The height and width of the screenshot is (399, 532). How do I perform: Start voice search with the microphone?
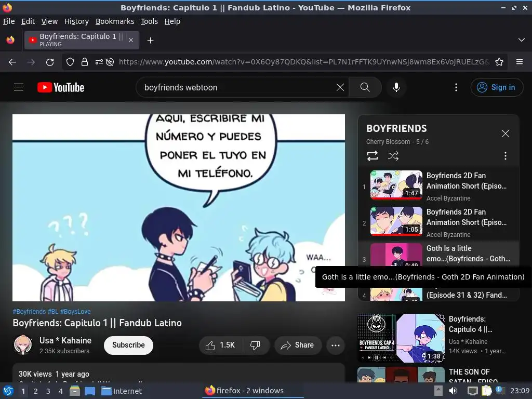click(396, 87)
